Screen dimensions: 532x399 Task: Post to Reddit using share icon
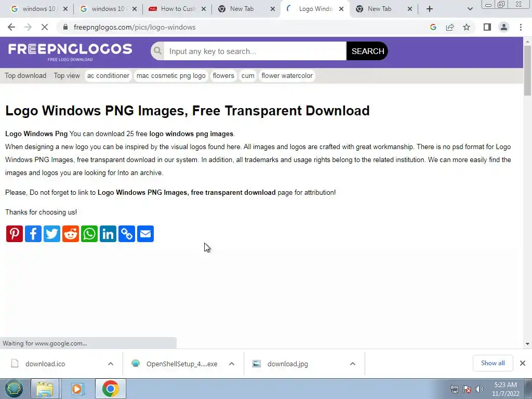(x=71, y=234)
